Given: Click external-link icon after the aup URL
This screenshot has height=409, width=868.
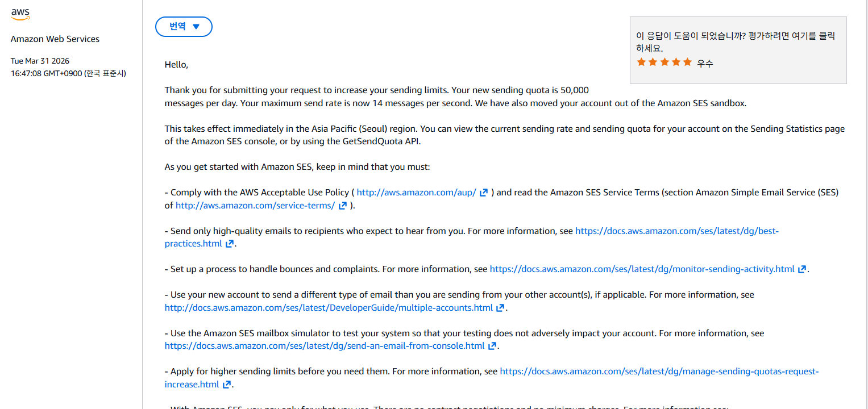Looking at the screenshot, I should coord(484,193).
